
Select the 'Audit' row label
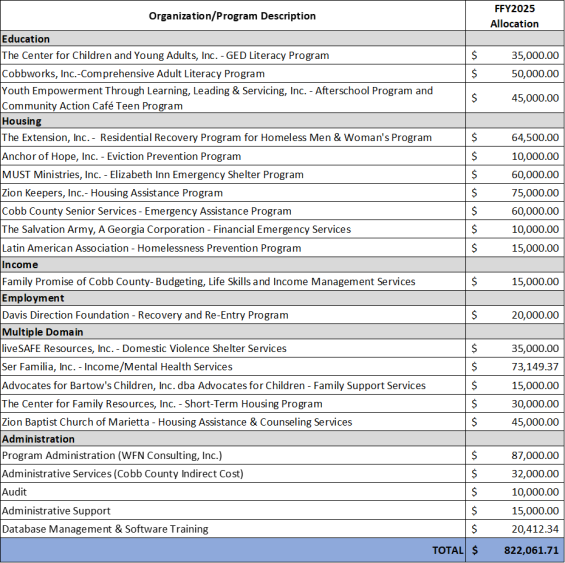14,492
